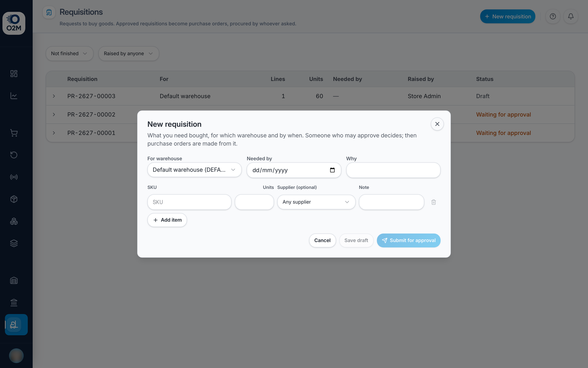Click PR-2627-00002 Waiting for approval status
588x368 pixels.
pos(503,115)
